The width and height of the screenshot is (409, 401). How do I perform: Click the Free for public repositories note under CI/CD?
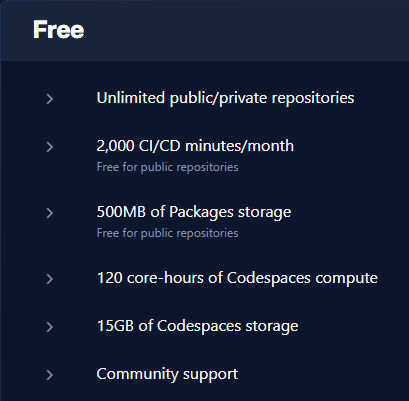[167, 167]
